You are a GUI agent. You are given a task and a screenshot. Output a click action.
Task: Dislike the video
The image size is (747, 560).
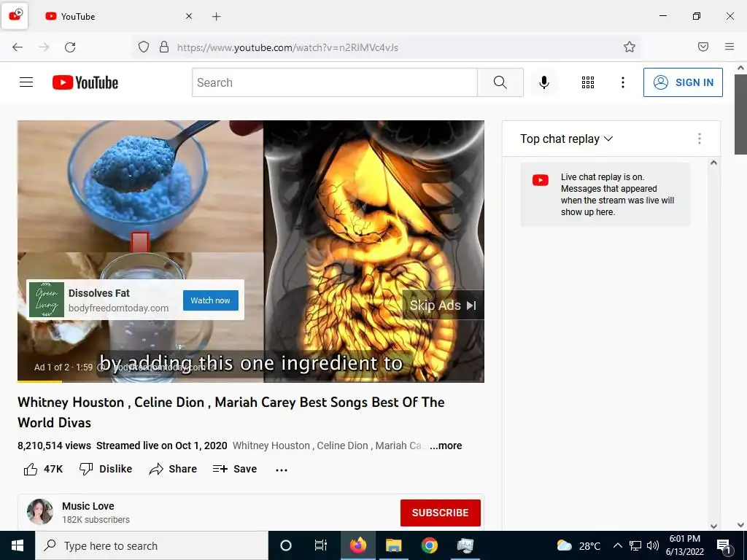[x=105, y=469]
